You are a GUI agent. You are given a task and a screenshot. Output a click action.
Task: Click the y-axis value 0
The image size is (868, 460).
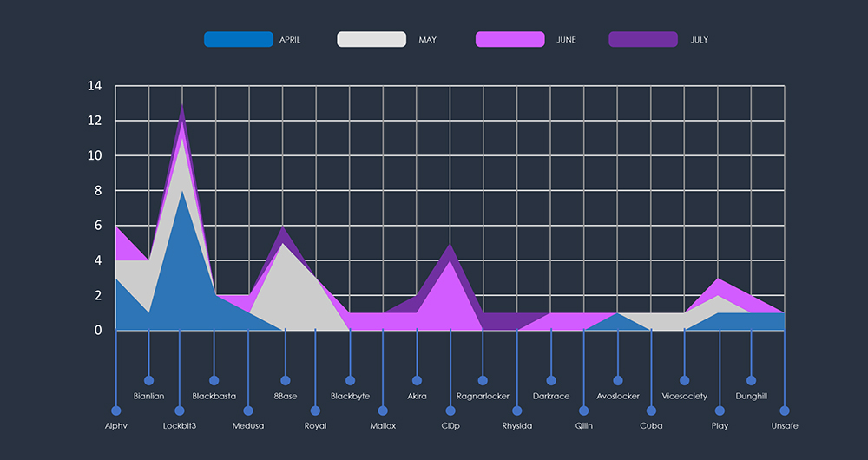pyautogui.click(x=99, y=330)
